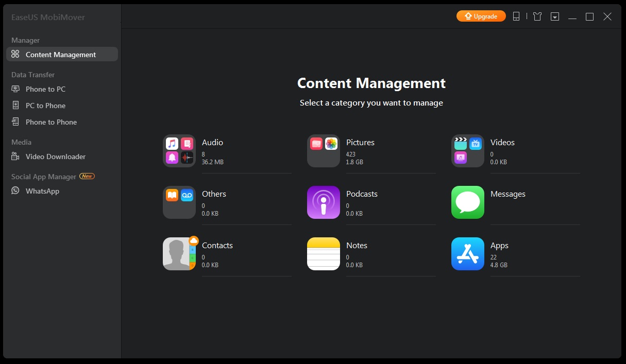
Task: Select the Videos category icon
Action: 467,150
